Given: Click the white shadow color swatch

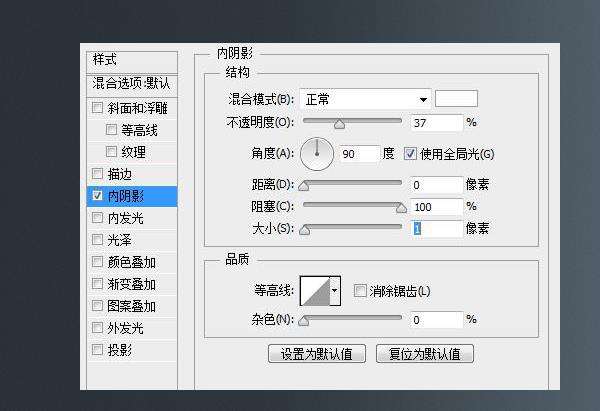Looking at the screenshot, I should 456,98.
